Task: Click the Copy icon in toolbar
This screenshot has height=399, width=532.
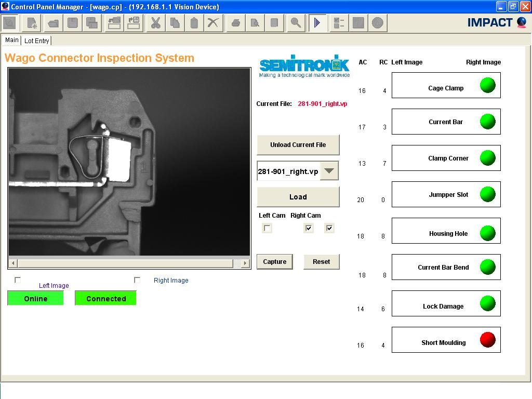Action: pyautogui.click(x=175, y=23)
